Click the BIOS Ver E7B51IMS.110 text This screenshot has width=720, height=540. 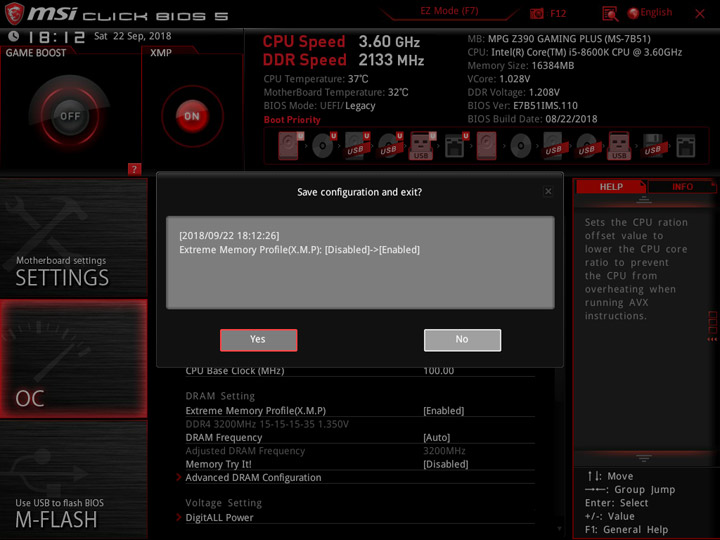pos(523,106)
